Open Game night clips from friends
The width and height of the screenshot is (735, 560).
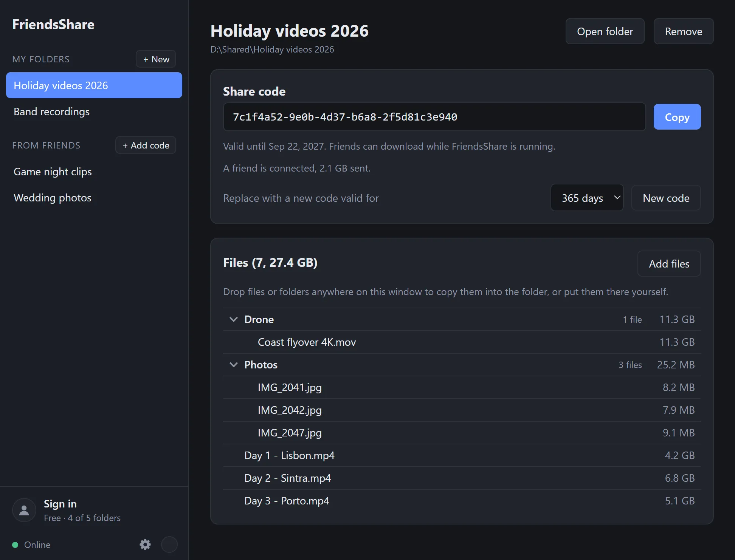94,172
